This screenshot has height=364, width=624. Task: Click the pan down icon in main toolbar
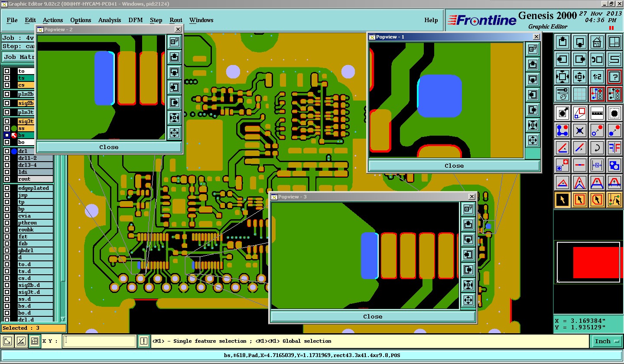click(580, 42)
